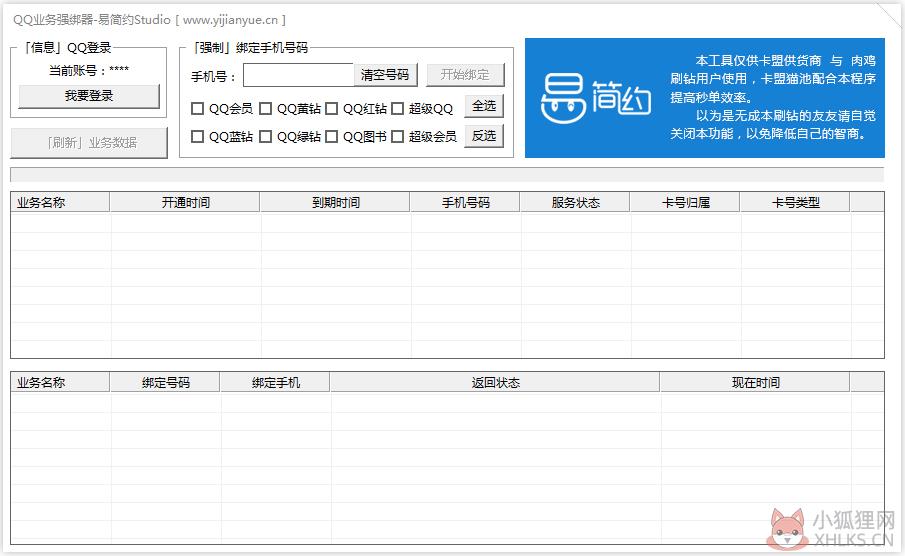Click the 卡号类型 column header

point(795,203)
